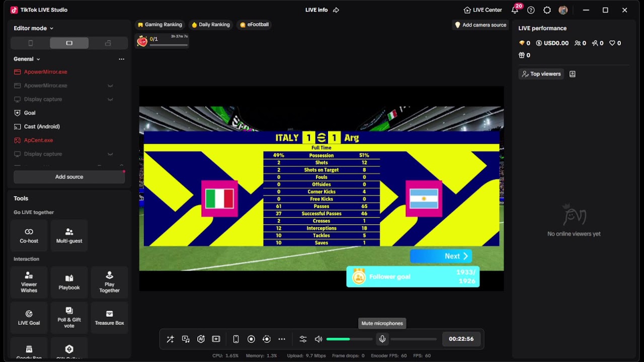The height and width of the screenshot is (362, 644).
Task: Click the Next button in game preview
Action: (441, 256)
